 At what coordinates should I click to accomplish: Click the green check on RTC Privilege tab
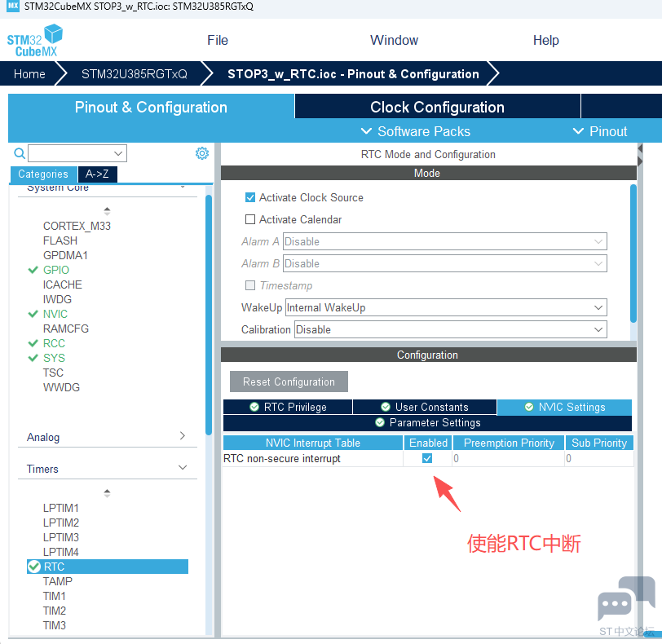(254, 407)
